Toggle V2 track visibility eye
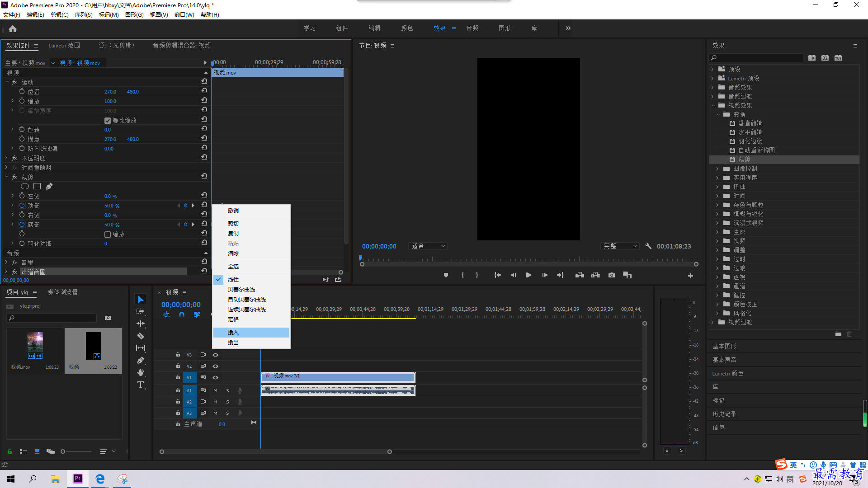Viewport: 868px width, 488px height. tap(216, 366)
